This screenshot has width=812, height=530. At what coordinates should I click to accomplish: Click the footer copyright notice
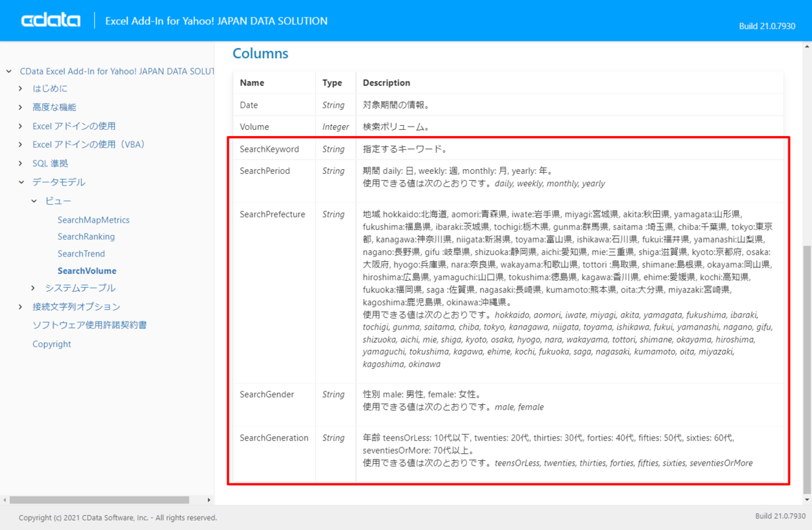[x=118, y=518]
